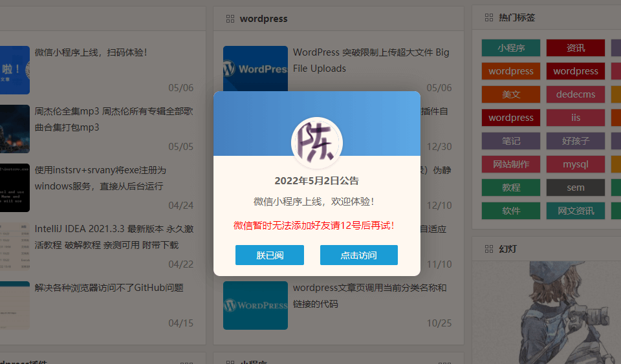Click thumbnail of 周杰伦全集mp3 article
Screen dimensions: 621x364
15,129
